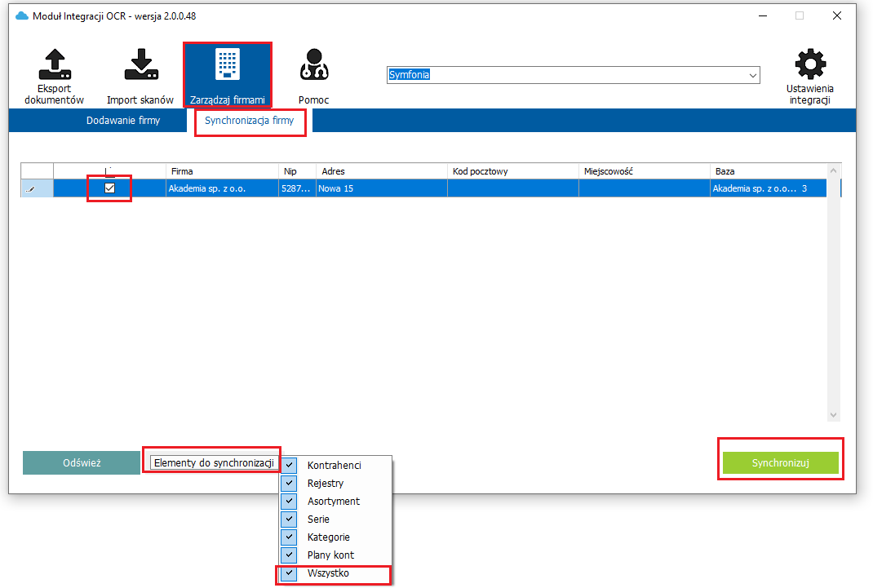Viewport: 873px width, 588px height.
Task: Open Import skanów download icon
Action: [x=141, y=64]
